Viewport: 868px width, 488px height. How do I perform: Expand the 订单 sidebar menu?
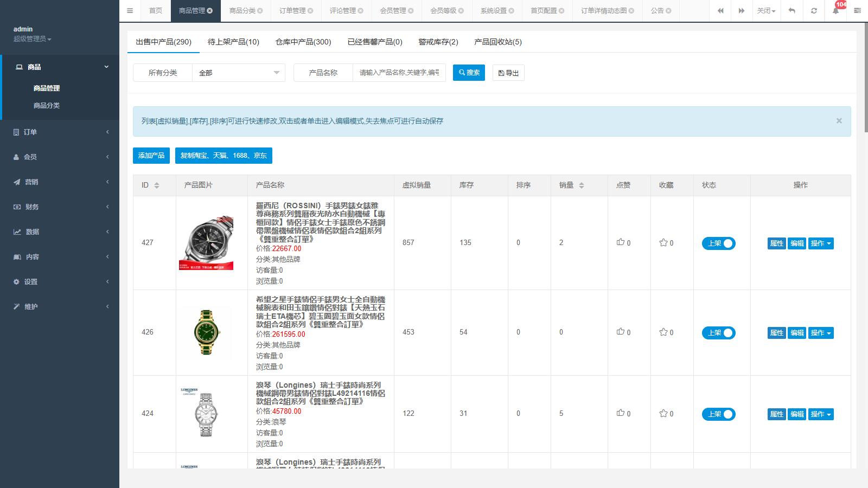click(60, 132)
